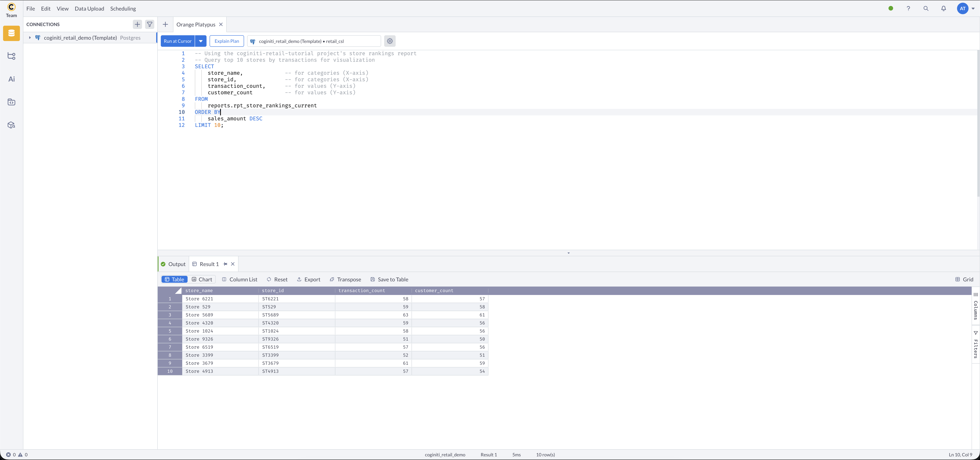The image size is (980, 460).
Task: Switch results to Table view
Action: tap(174, 279)
